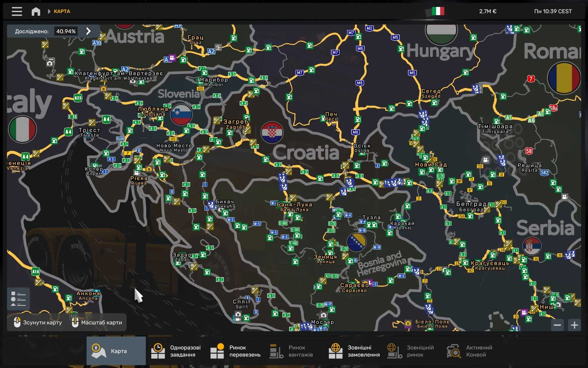The width and height of the screenshot is (588, 368).
Task: Open the hamburger main menu
Action: pos(17,11)
